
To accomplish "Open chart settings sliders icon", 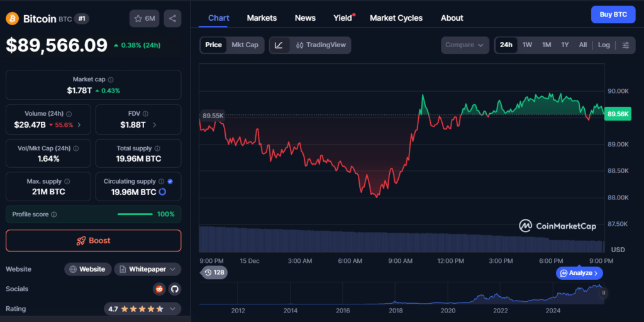I will [625, 45].
